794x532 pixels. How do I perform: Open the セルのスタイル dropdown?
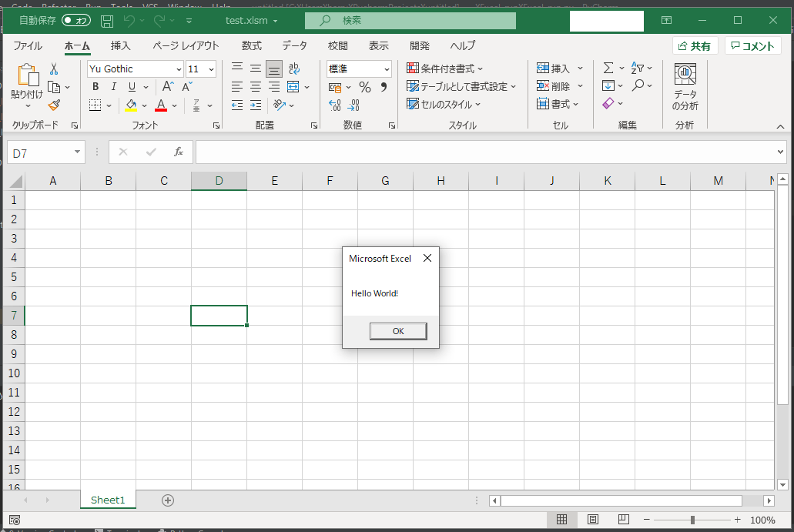point(443,104)
